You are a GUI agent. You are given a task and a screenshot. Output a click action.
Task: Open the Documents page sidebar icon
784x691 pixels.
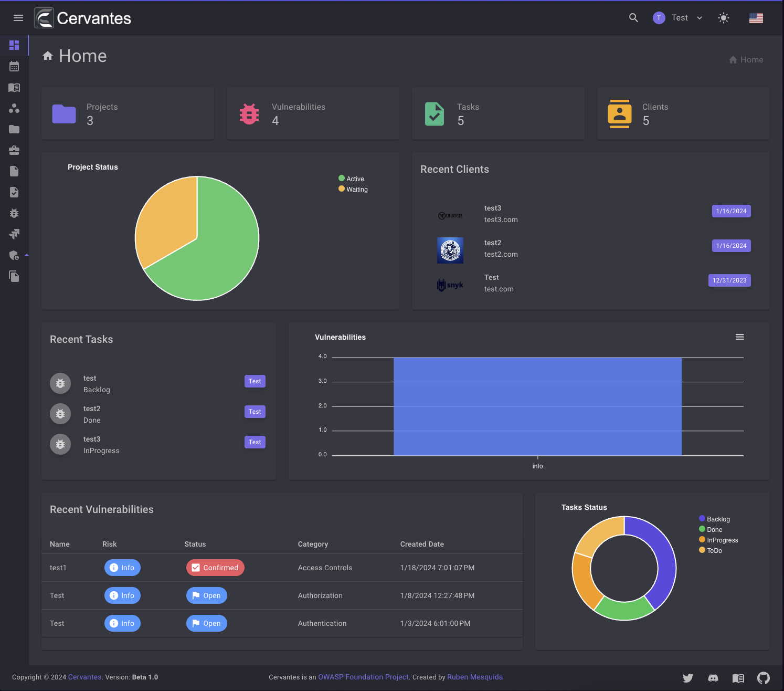point(14,171)
